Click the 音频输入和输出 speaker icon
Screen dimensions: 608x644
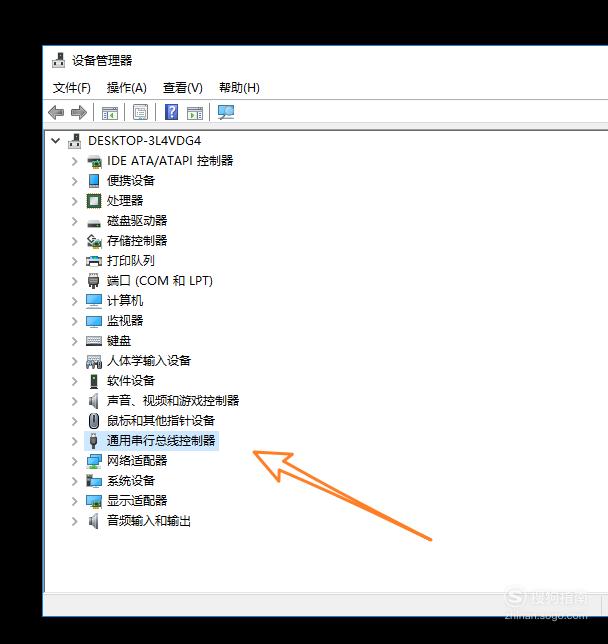(x=94, y=521)
